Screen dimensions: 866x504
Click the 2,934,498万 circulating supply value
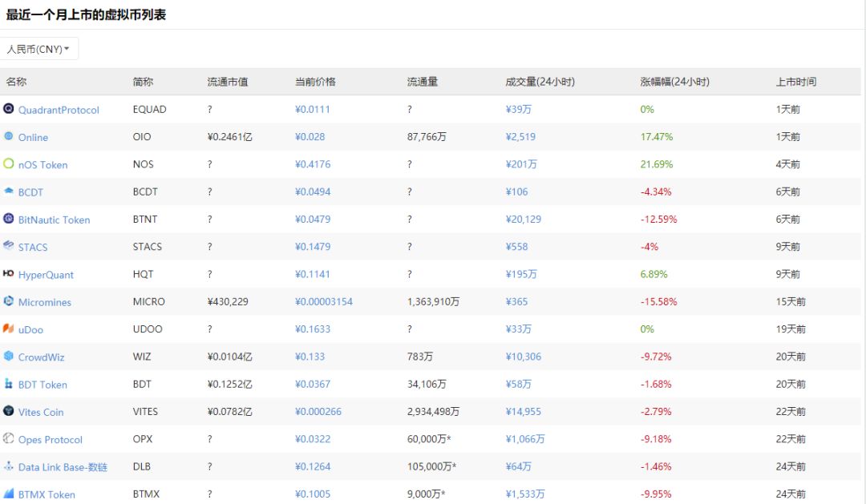coord(433,411)
